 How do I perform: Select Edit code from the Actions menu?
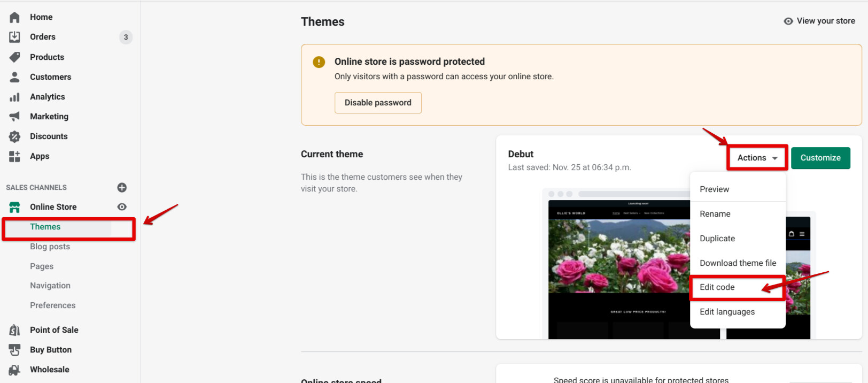point(717,287)
